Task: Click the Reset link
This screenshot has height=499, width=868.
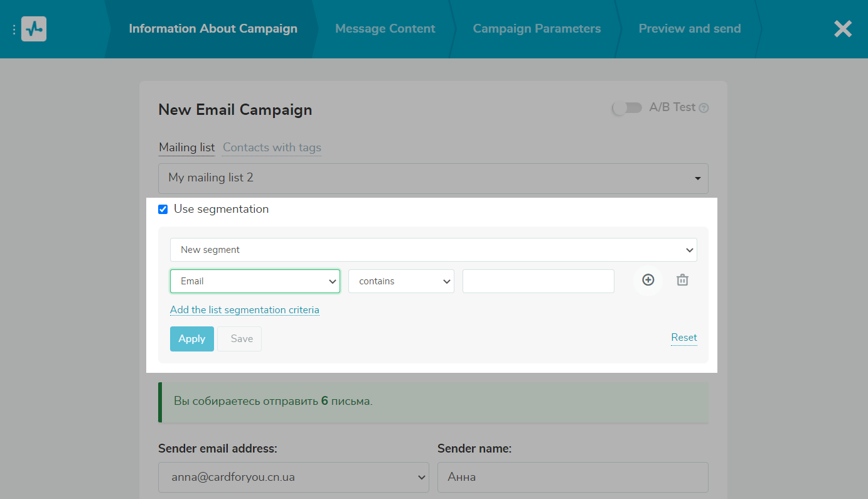Action: point(683,338)
